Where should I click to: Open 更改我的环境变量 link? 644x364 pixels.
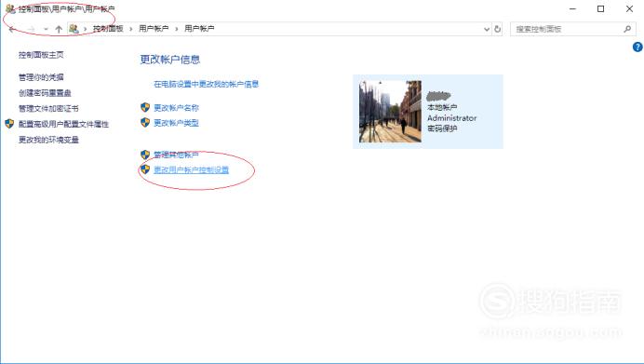point(48,140)
